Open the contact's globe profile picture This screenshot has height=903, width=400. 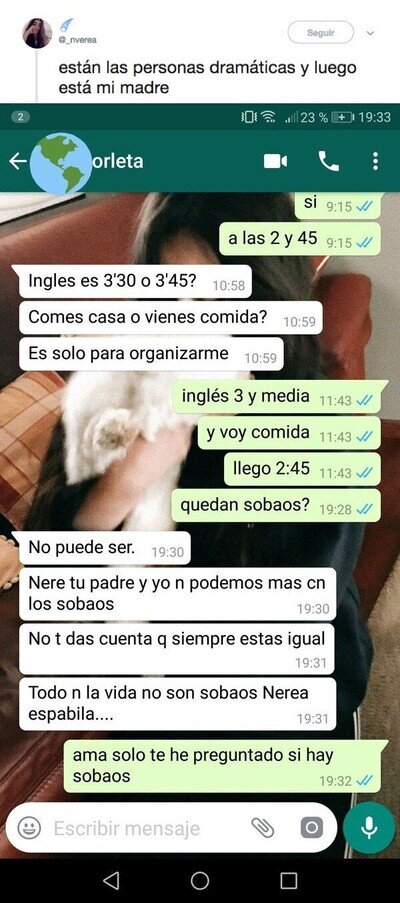pyautogui.click(x=60, y=162)
